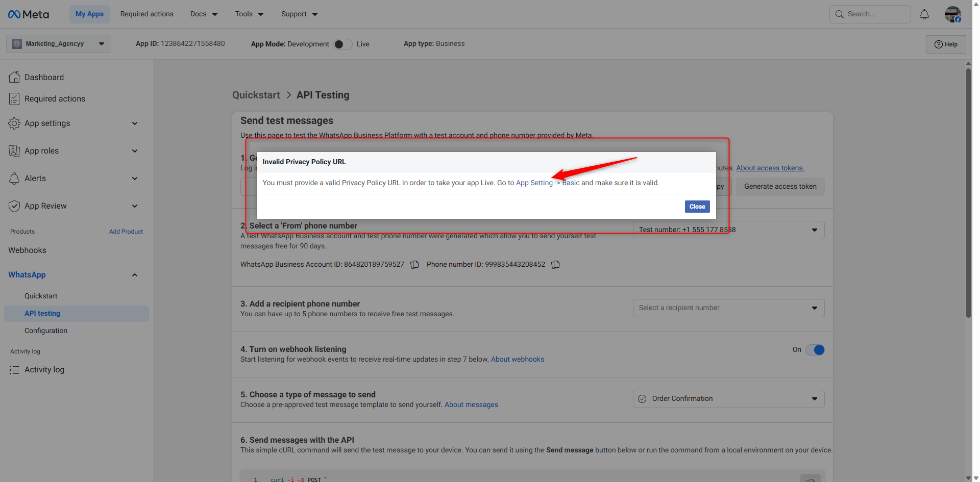The width and height of the screenshot is (980, 482).
Task: Click the WhatsApp product heading in sidebar
Action: pyautogui.click(x=27, y=275)
